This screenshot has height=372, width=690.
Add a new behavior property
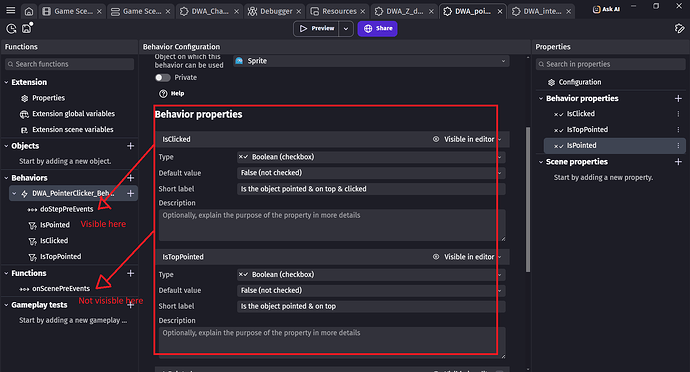tap(678, 99)
